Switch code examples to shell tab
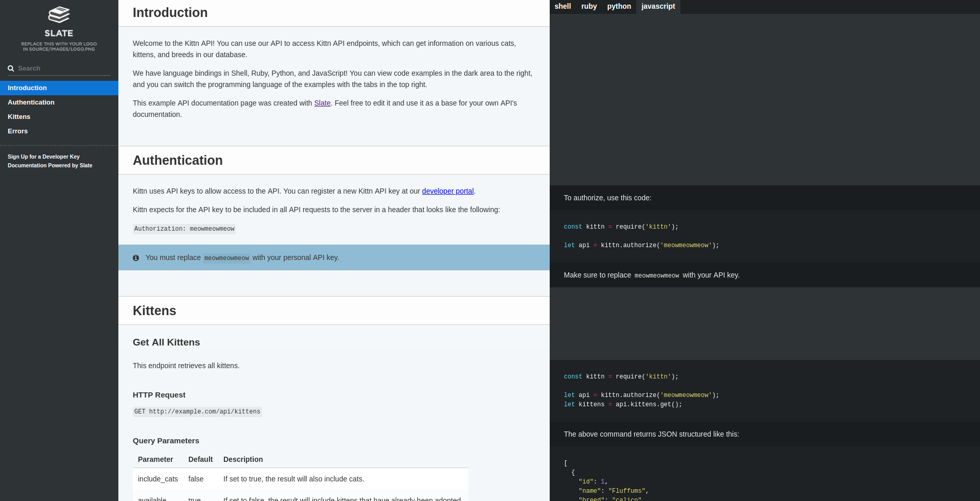Image resolution: width=980 pixels, height=501 pixels. pyautogui.click(x=563, y=7)
